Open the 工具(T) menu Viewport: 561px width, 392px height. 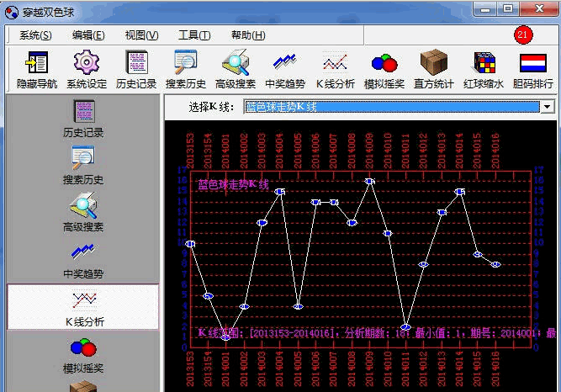click(194, 35)
